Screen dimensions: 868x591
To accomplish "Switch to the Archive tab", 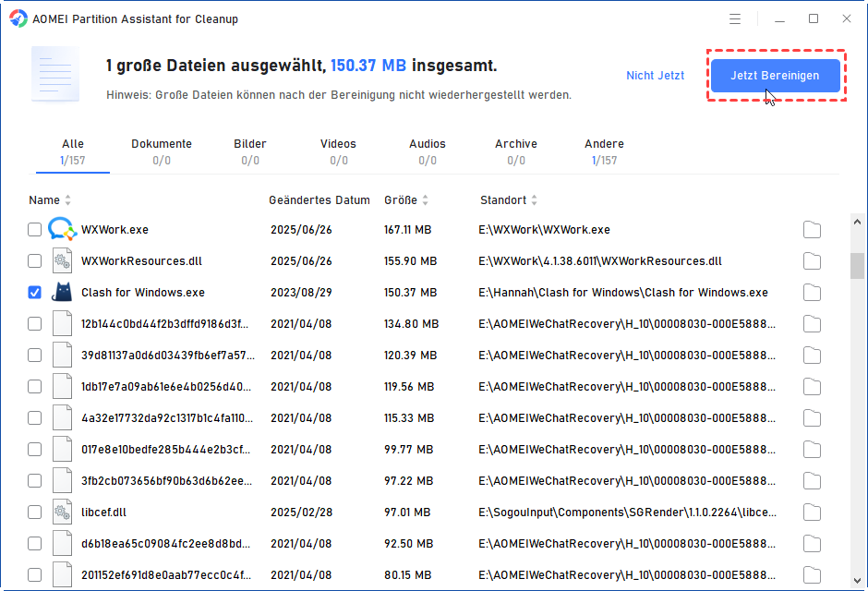I will [x=516, y=151].
